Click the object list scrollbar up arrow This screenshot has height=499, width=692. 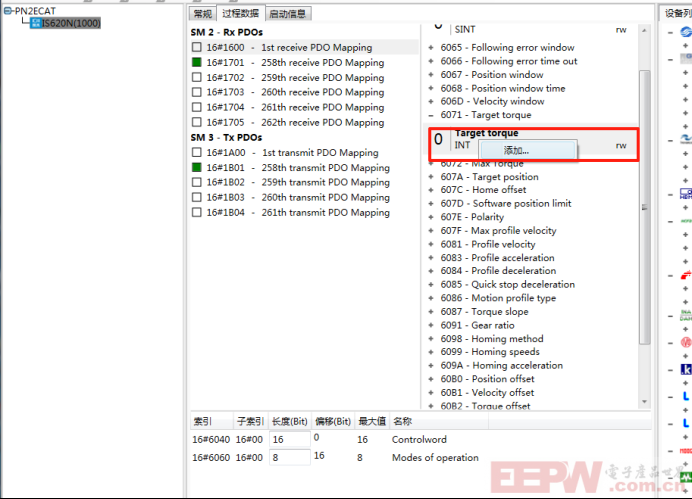coord(644,30)
